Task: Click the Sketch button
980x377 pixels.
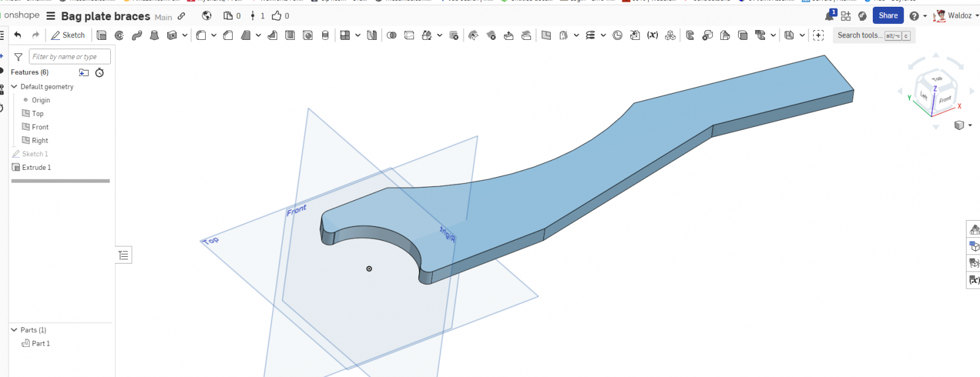Action: pos(68,36)
